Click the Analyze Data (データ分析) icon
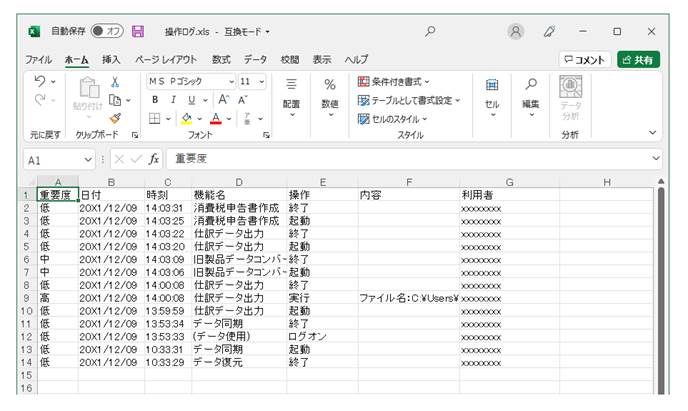The height and width of the screenshot is (411, 688). pyautogui.click(x=570, y=98)
